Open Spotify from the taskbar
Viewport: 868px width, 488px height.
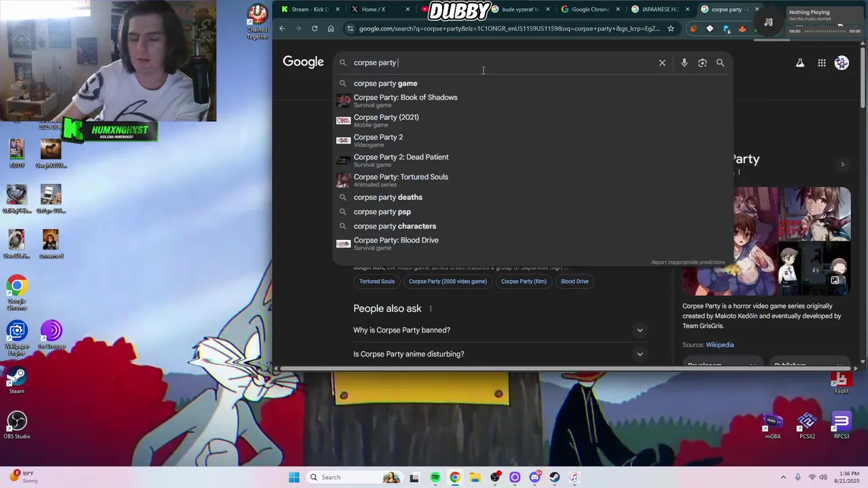coord(435,477)
